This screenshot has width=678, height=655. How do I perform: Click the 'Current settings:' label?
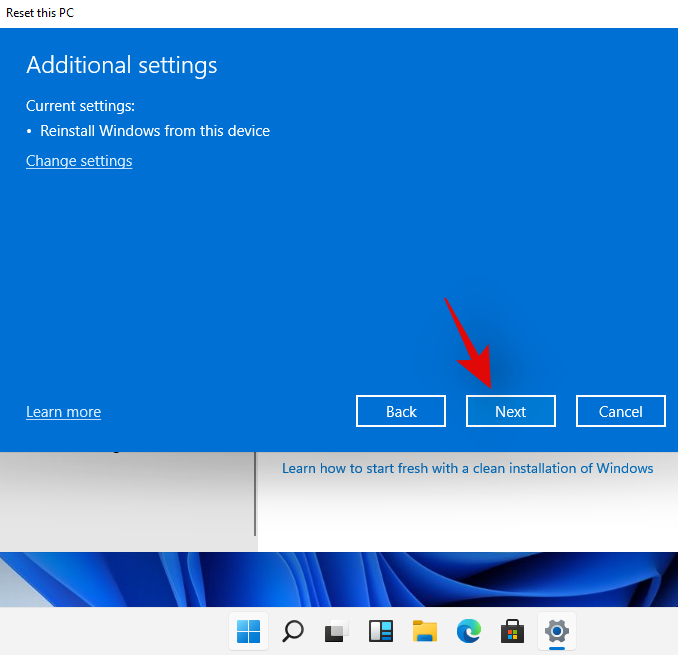(80, 106)
